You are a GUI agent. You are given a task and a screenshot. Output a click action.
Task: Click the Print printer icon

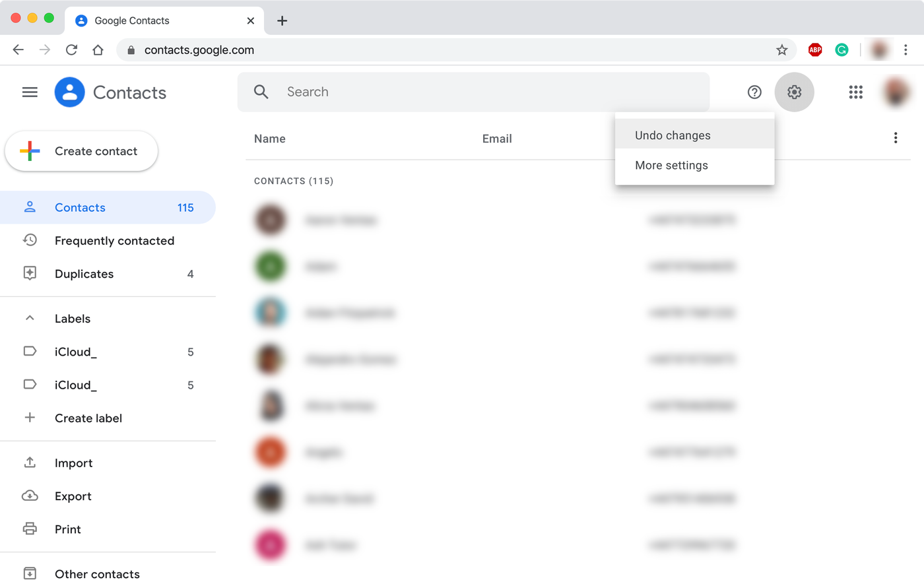[x=30, y=529]
